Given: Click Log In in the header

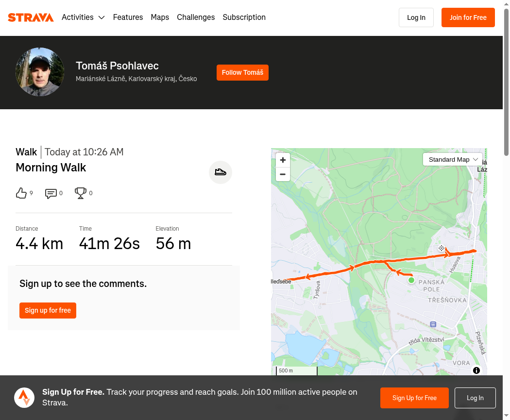Looking at the screenshot, I should [x=416, y=17].
